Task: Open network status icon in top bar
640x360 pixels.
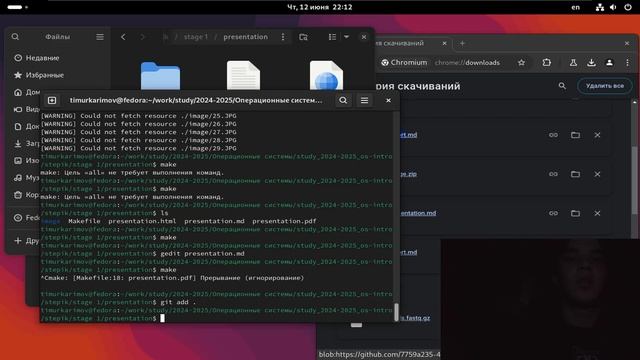Action: [x=600, y=7]
